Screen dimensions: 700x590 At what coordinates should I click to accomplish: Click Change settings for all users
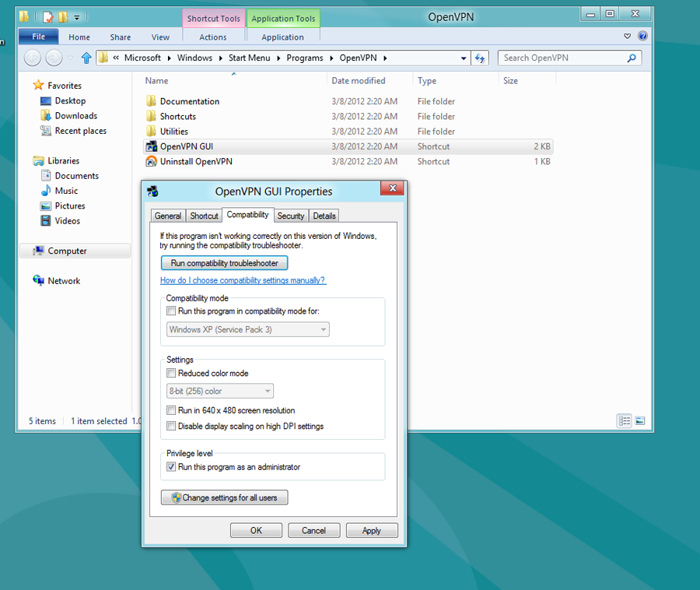click(224, 497)
